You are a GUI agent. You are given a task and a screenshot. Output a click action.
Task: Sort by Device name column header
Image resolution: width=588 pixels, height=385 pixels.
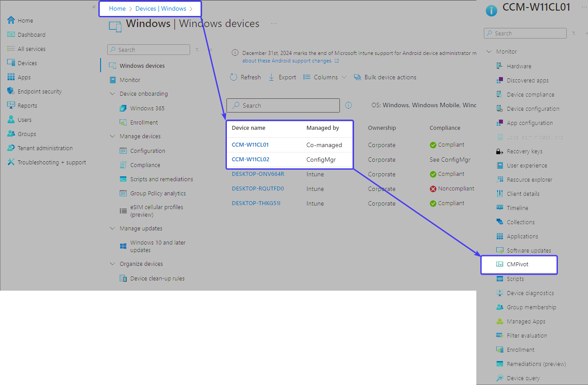249,128
